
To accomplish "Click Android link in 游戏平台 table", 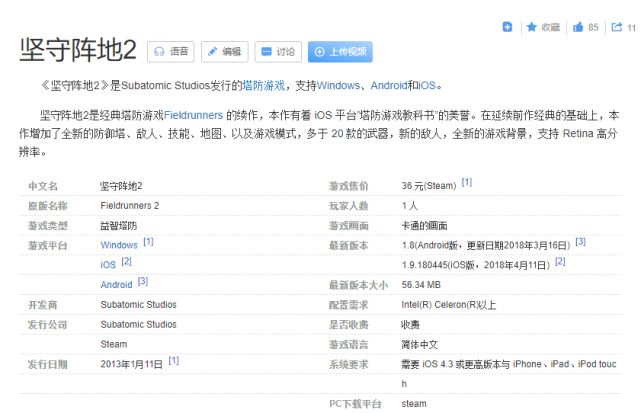I will [117, 285].
